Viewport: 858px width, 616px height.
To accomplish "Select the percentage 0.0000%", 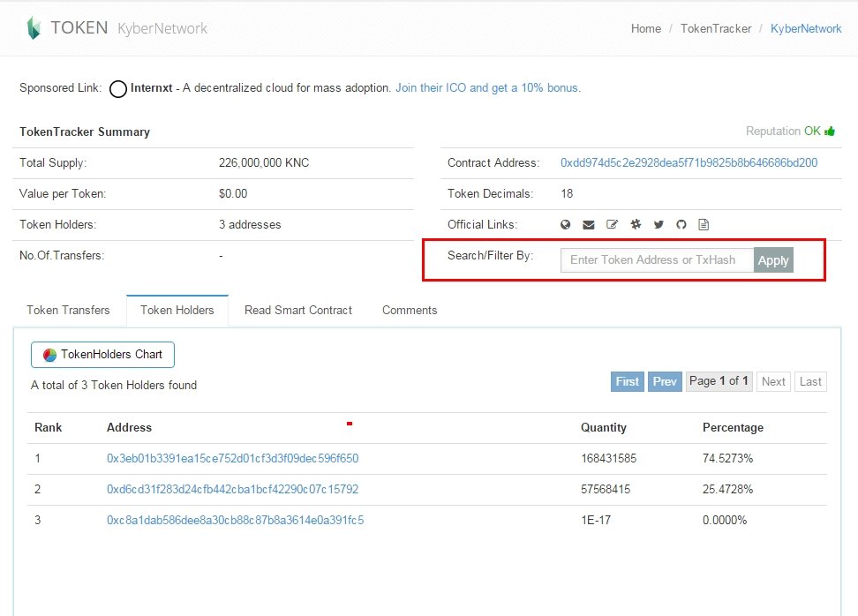I will pos(725,520).
